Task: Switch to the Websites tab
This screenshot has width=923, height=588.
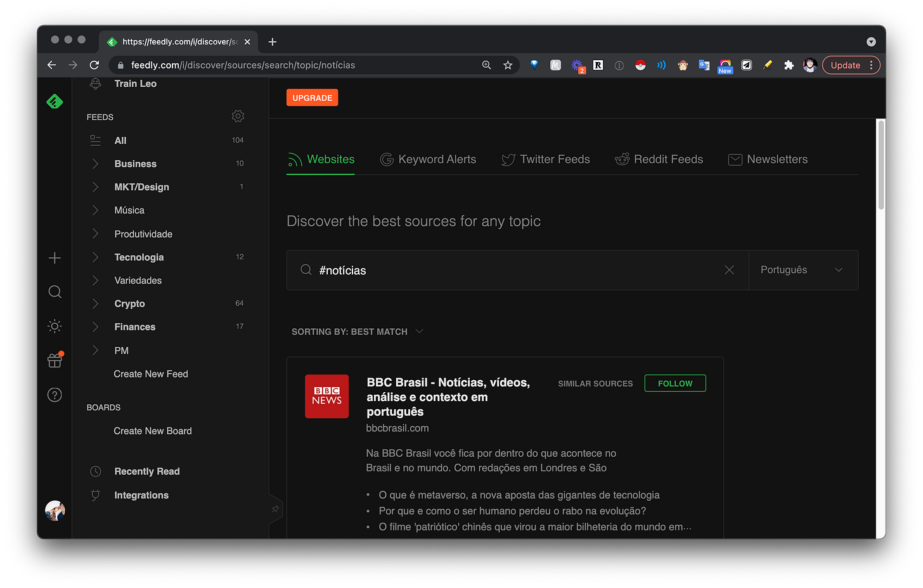Action: (x=321, y=160)
